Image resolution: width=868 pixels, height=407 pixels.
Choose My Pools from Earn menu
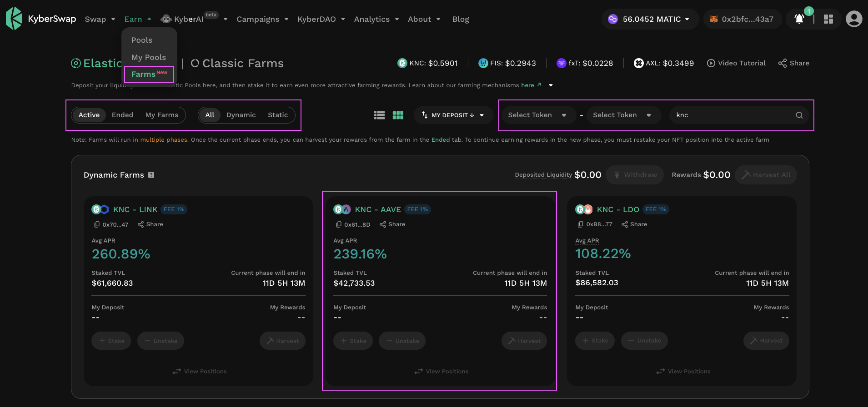tap(149, 57)
